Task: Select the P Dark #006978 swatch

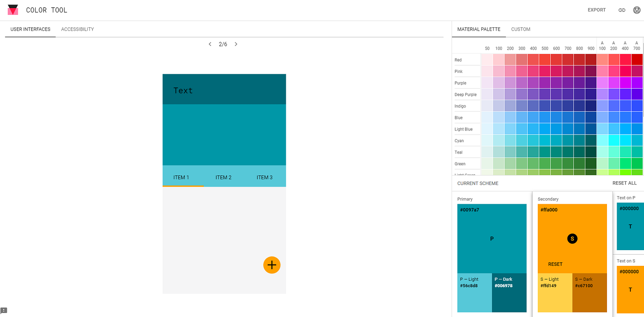Action: 509,293
